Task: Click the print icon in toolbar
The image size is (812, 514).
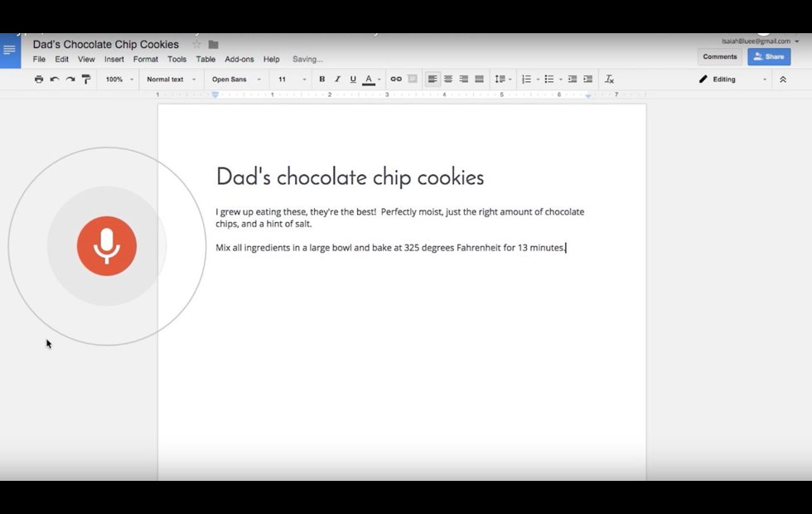Action: pos(39,80)
